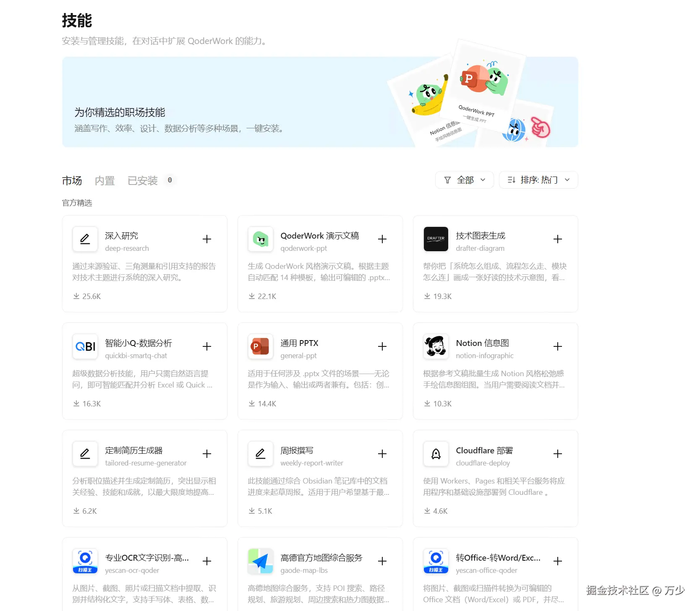Click the 10.3K download count
The height and width of the screenshot is (611, 700).
point(438,403)
